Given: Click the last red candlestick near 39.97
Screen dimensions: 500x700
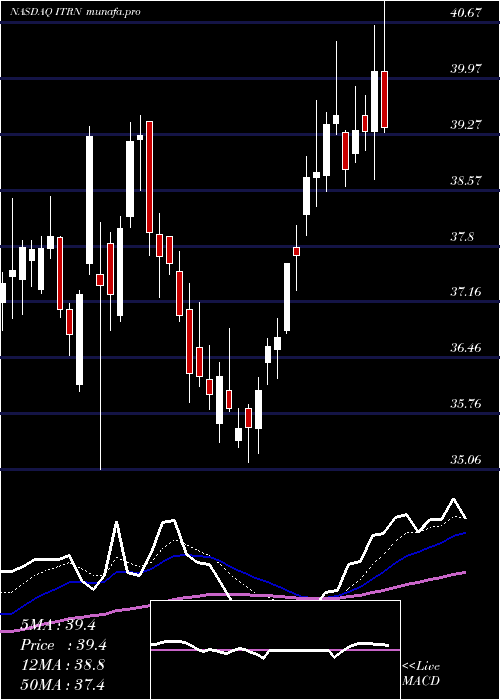Looking at the screenshot, I should [x=384, y=100].
